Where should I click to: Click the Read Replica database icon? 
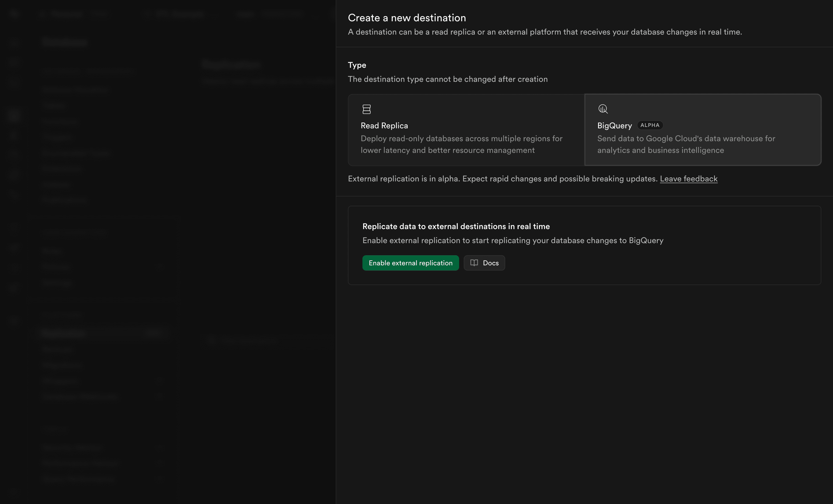366,109
